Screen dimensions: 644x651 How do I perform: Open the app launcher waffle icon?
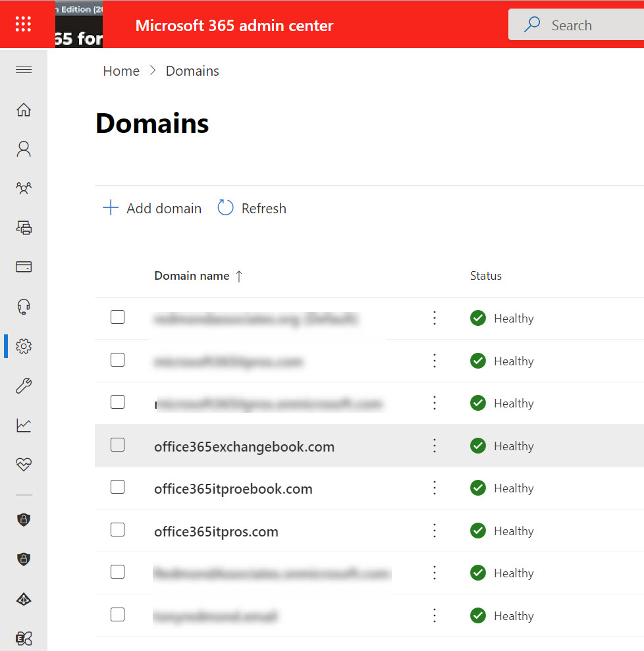point(23,24)
